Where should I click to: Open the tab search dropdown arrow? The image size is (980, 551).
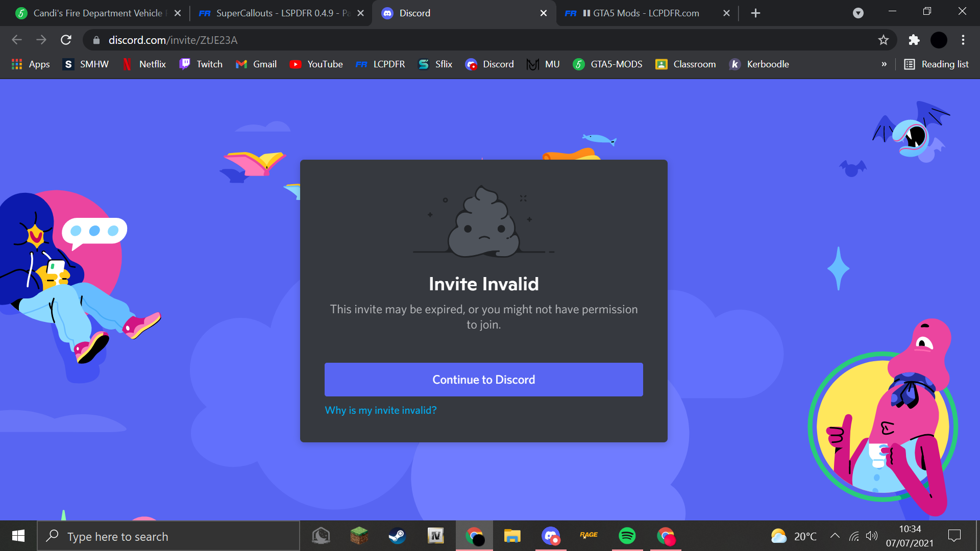coord(858,13)
